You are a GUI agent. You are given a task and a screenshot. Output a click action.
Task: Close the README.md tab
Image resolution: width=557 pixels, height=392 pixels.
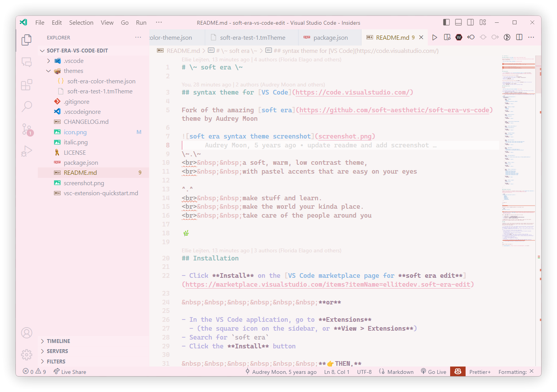tap(421, 37)
